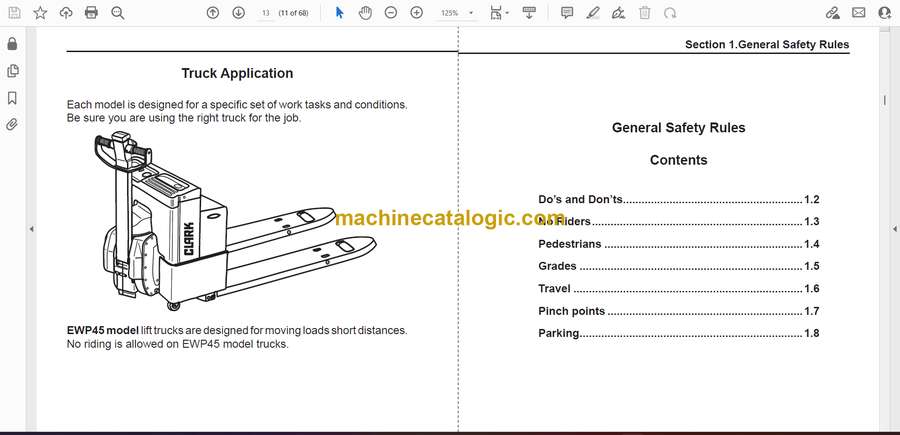Expand the right tools pane arrow
The width and height of the screenshot is (900, 435).
coord(894,229)
